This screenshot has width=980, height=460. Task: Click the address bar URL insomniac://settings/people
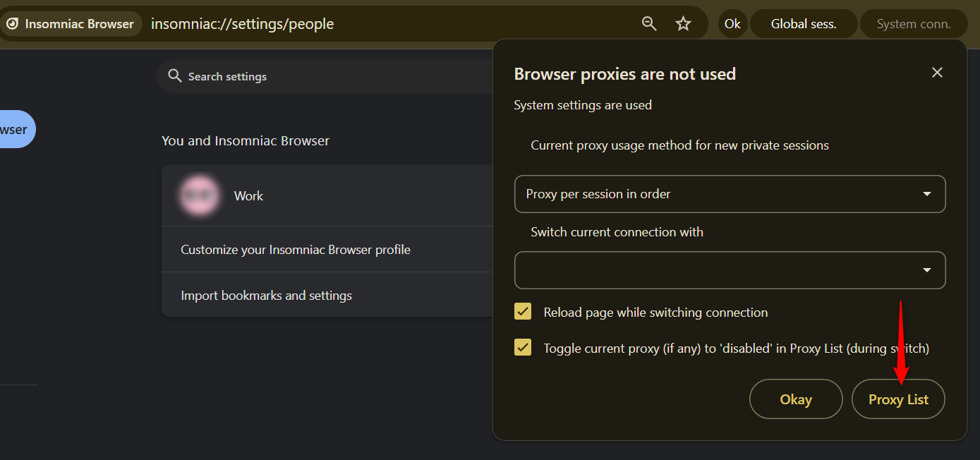click(x=242, y=24)
